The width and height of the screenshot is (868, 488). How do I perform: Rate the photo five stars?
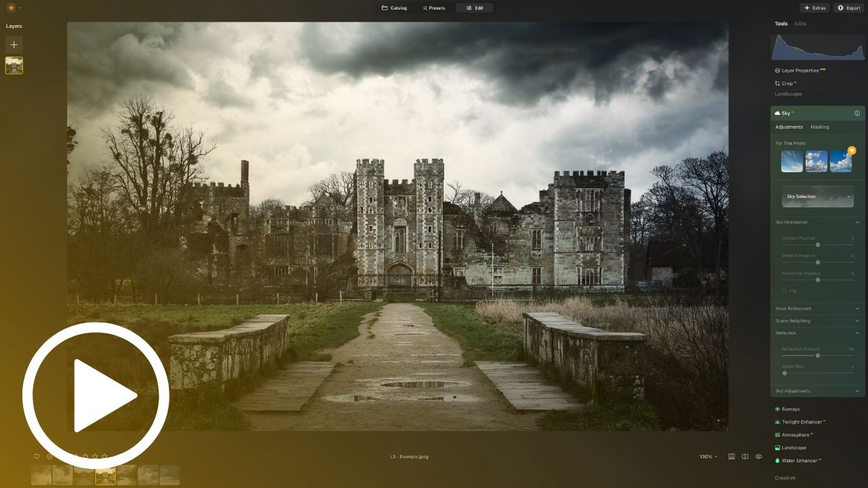point(104,457)
